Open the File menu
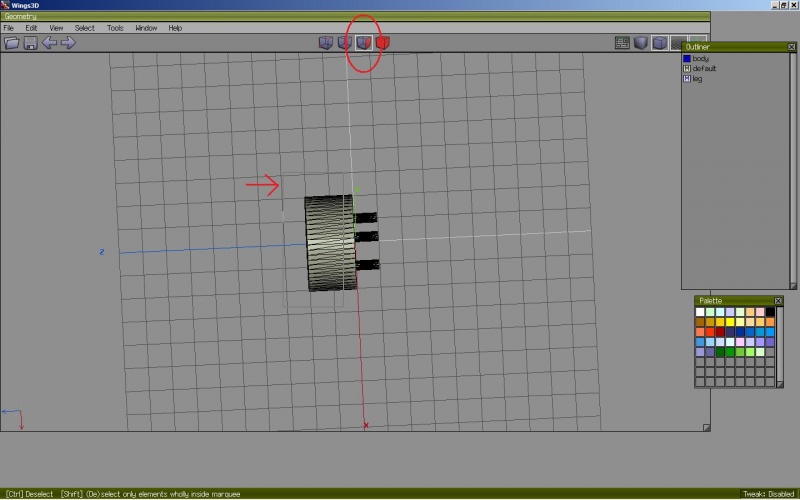 click(8, 28)
